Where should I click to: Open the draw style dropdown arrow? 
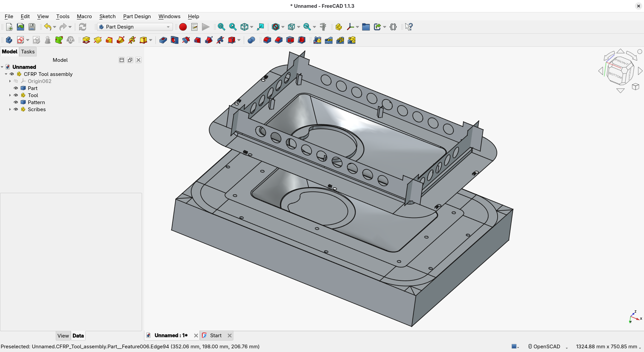click(283, 27)
